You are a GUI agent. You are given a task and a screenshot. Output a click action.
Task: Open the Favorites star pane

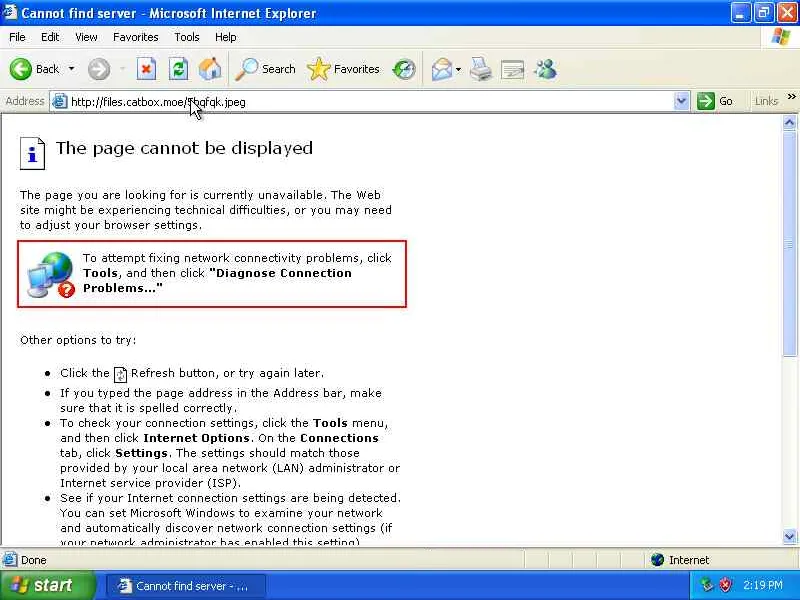click(x=343, y=69)
